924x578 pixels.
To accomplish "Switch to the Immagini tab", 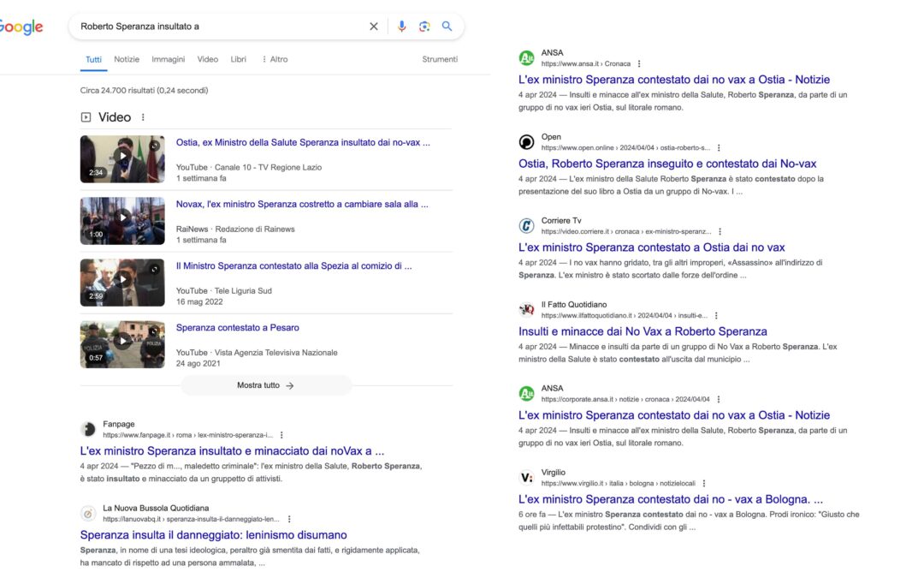I will click(x=168, y=60).
